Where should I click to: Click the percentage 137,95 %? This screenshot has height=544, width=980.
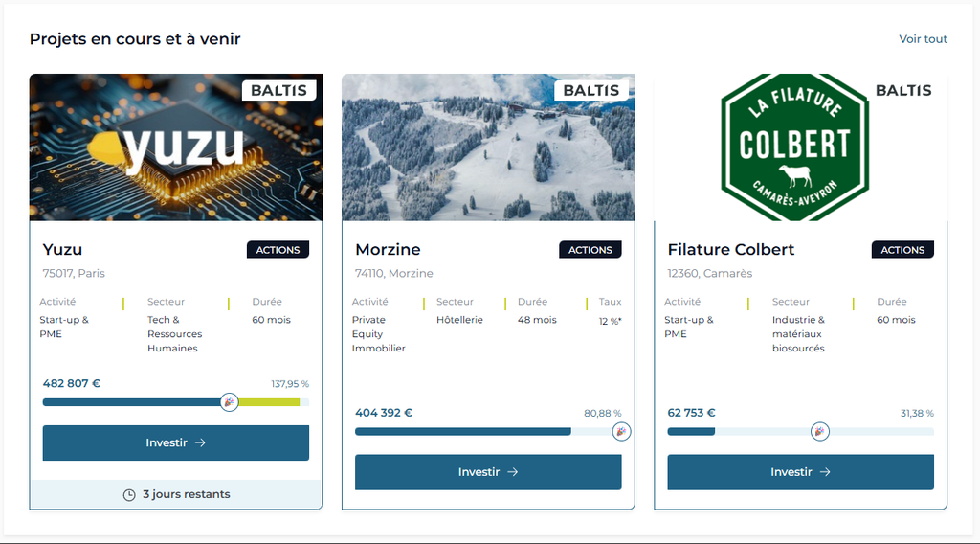coord(290,384)
